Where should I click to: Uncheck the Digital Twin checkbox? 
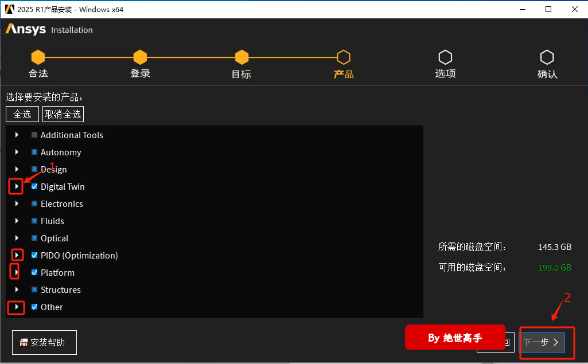[x=34, y=186]
